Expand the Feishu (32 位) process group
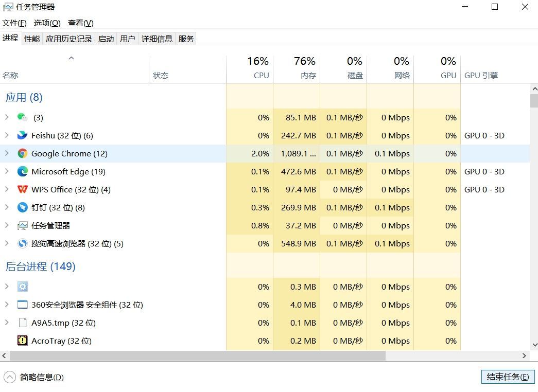This screenshot has width=538, height=392. (7, 135)
